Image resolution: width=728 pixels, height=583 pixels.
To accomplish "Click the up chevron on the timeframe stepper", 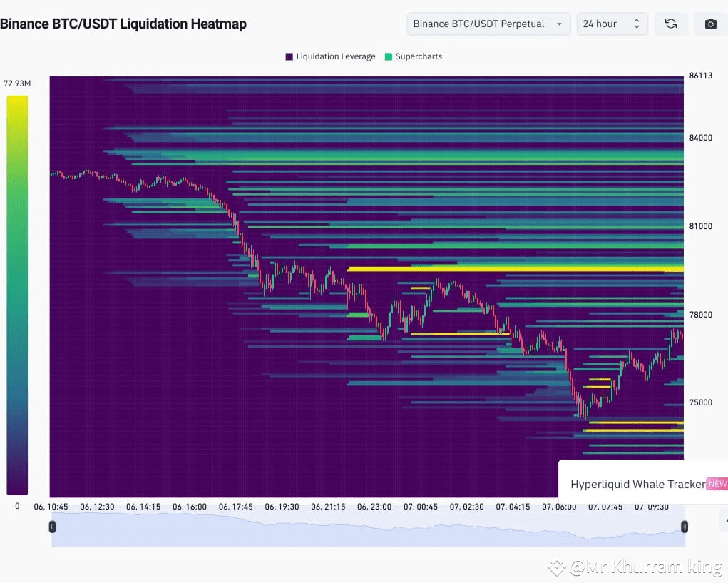I will click(637, 20).
